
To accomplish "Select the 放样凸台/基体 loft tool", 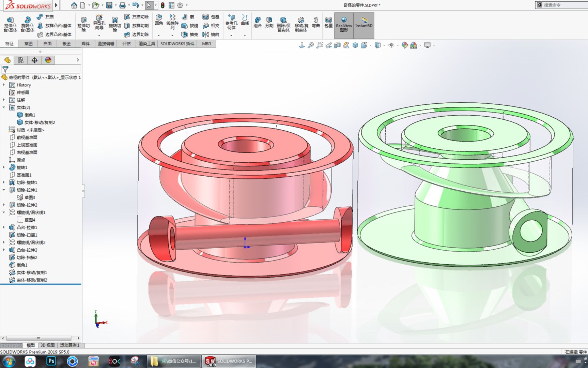I will point(54,26).
